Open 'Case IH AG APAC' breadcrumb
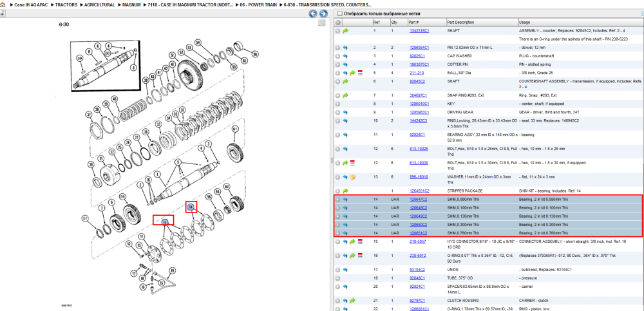Image resolution: width=644 pixels, height=311 pixels. 31,5
